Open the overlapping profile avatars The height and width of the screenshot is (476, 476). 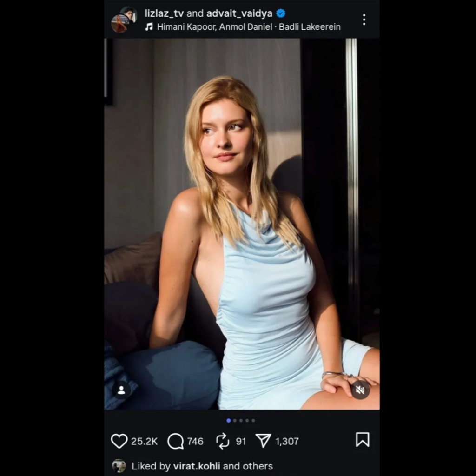click(124, 20)
